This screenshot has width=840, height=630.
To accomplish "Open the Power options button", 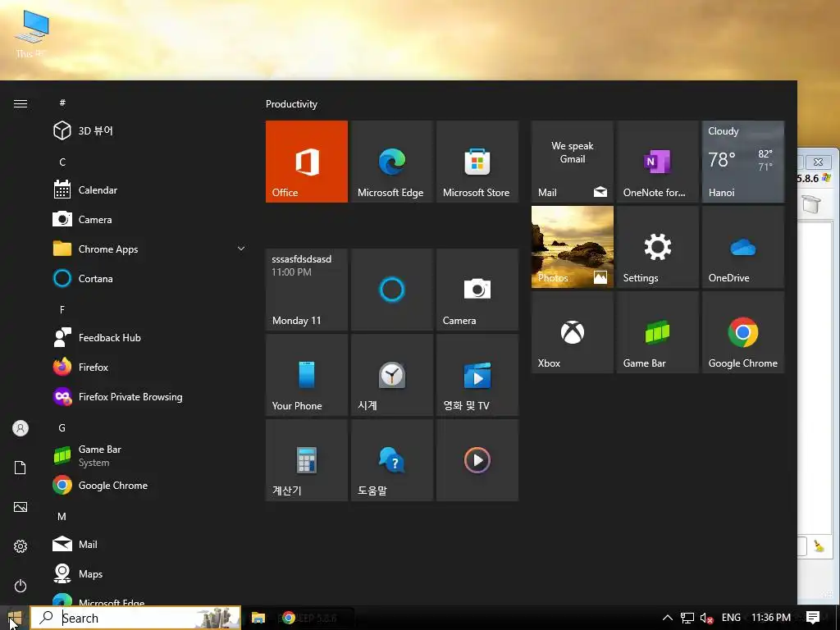I will pos(21,586).
